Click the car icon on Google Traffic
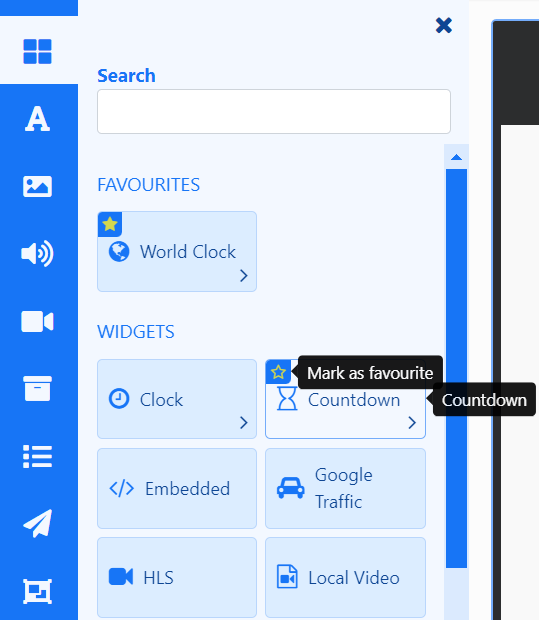This screenshot has height=620, width=539. 291,488
